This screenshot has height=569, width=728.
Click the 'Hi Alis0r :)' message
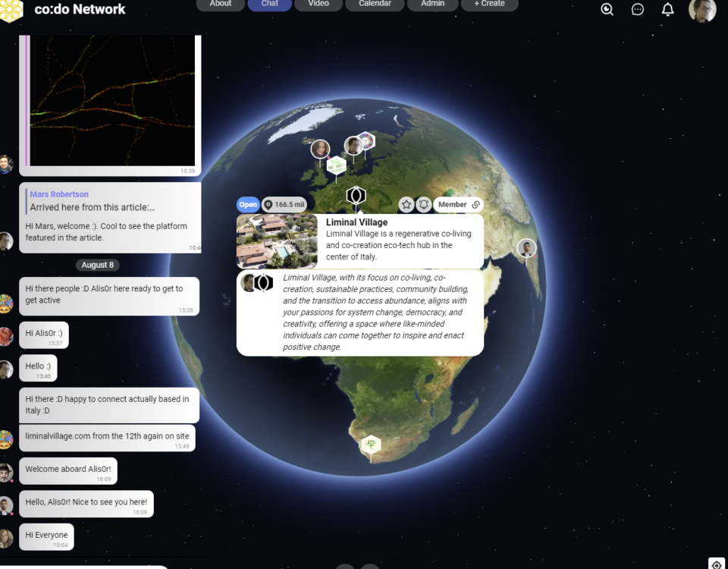tap(44, 335)
